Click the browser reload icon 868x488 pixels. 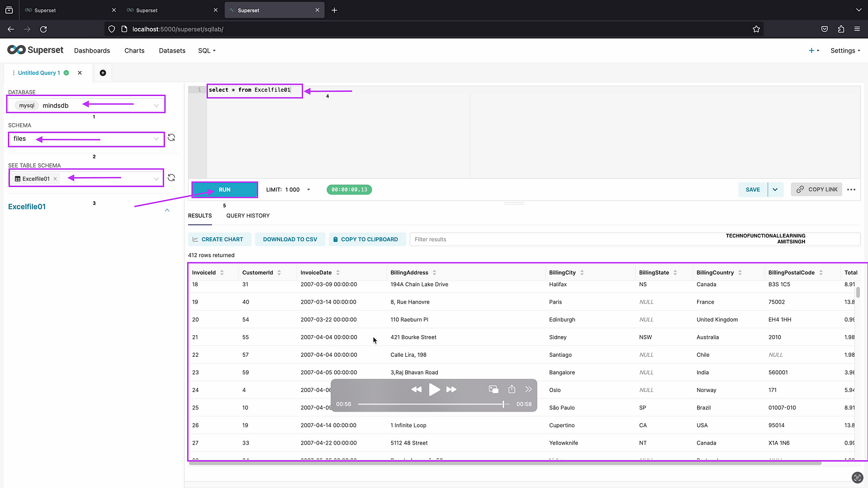point(43,29)
